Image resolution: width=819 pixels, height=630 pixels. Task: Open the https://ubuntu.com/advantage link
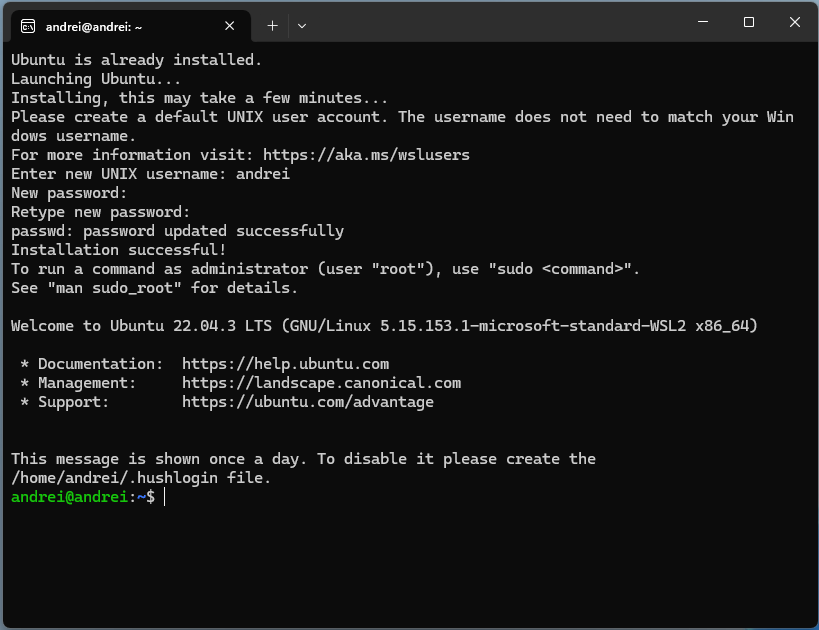(x=308, y=402)
